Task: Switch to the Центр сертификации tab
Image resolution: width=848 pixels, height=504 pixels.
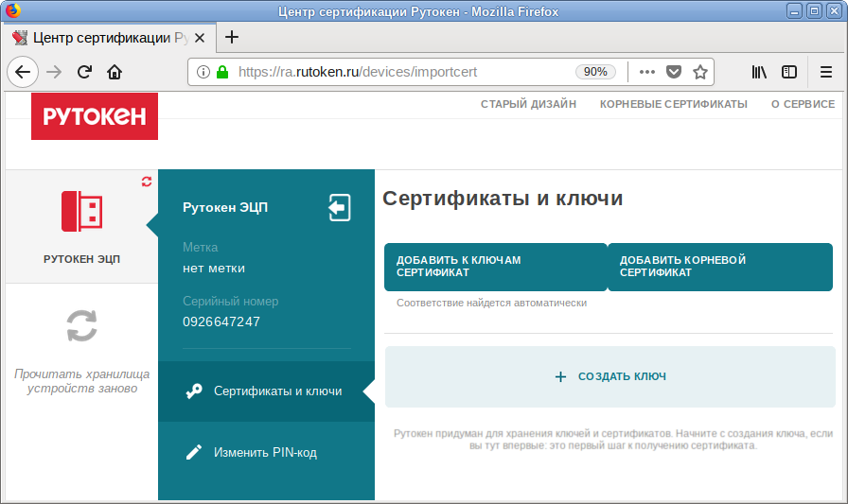Action: click(x=108, y=38)
